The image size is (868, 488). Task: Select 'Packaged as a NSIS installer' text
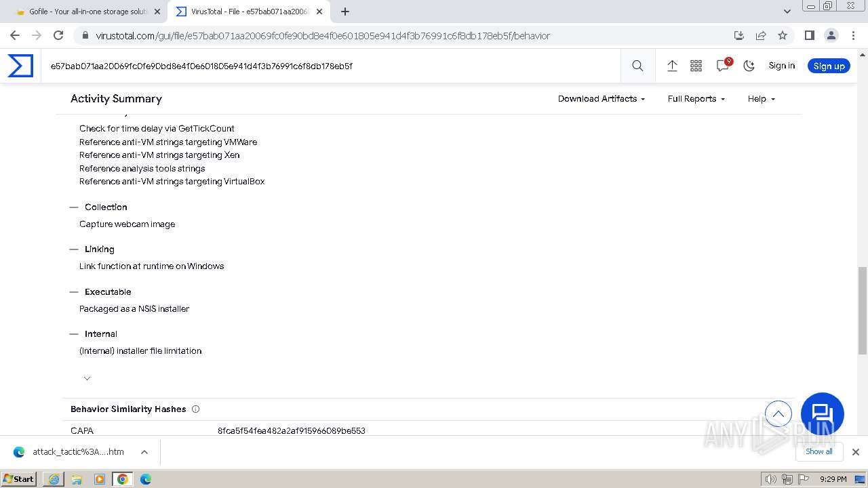[x=134, y=309]
